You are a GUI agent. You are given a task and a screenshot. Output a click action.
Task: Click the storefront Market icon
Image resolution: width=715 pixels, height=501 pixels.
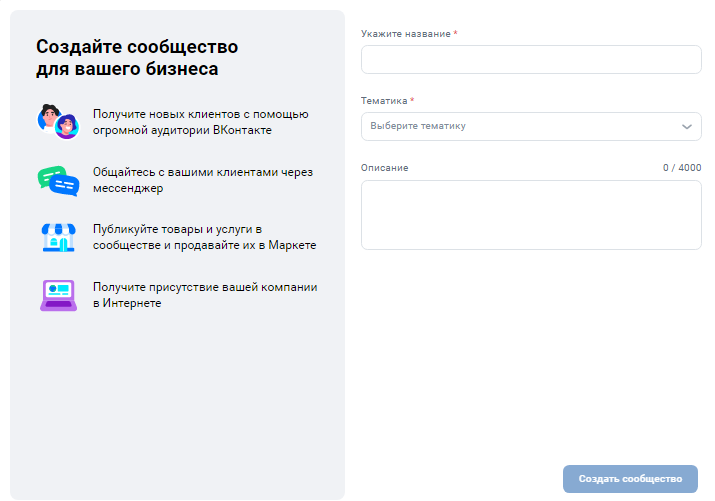pyautogui.click(x=58, y=237)
